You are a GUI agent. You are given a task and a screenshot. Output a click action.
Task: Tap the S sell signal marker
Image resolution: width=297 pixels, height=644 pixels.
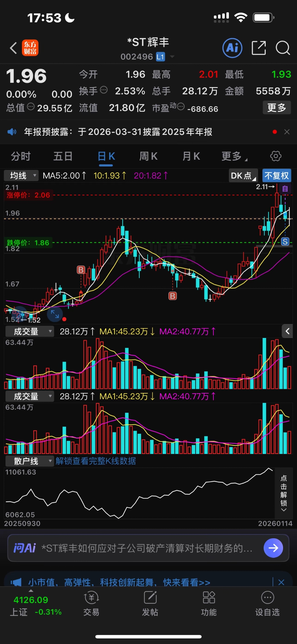[x=285, y=242]
